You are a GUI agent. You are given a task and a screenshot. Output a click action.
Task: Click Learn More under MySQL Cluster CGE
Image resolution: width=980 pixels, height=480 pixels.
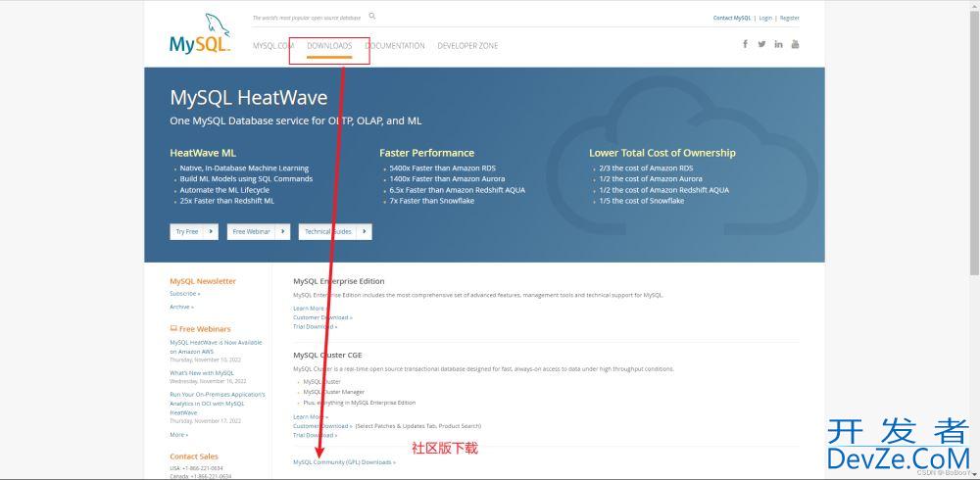click(x=311, y=417)
